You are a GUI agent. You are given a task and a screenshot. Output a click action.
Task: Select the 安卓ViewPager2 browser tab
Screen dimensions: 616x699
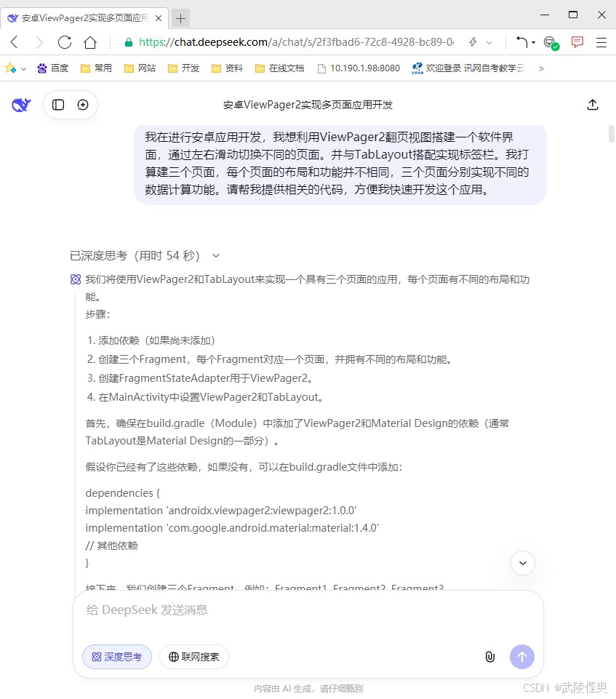(x=84, y=18)
